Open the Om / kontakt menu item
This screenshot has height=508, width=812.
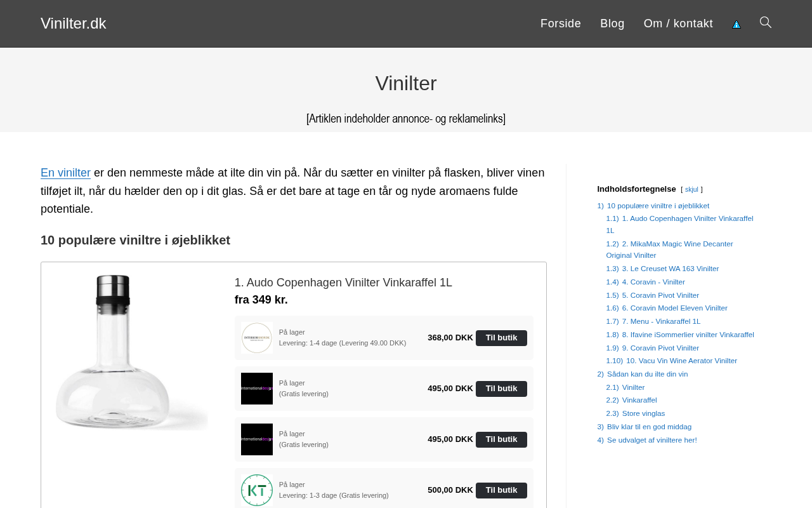point(678,23)
